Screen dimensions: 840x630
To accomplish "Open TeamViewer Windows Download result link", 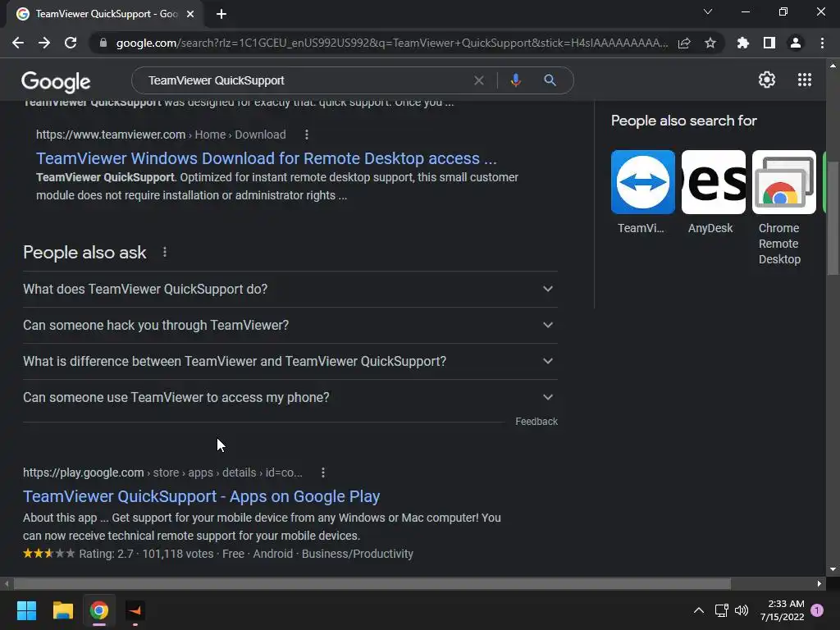I will click(x=267, y=158).
